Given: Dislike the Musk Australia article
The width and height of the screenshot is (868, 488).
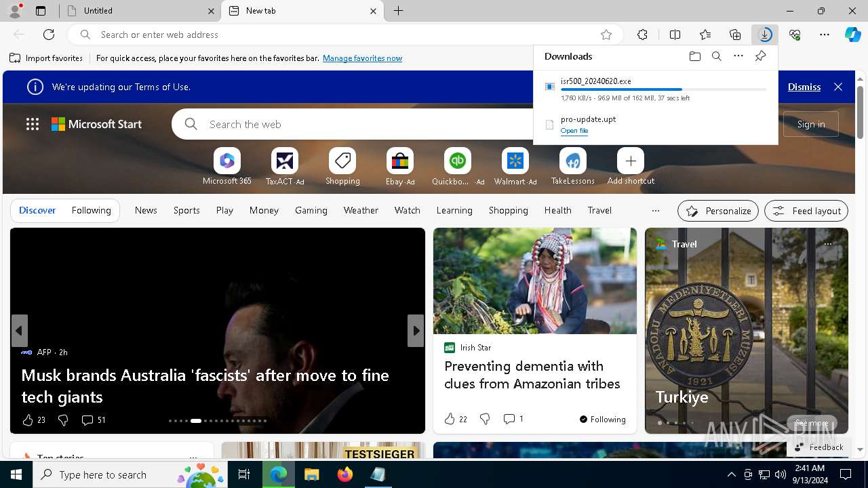Looking at the screenshot, I should [63, 420].
